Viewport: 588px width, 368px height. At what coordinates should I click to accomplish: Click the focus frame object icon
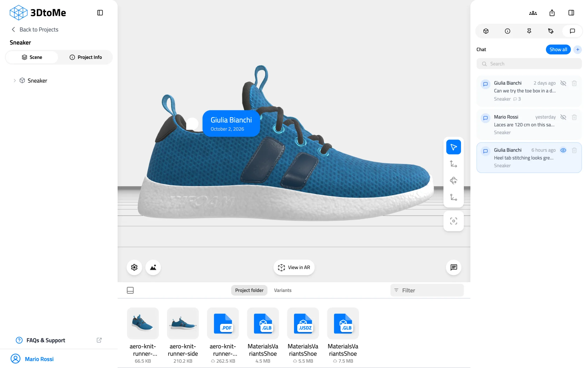point(454,221)
